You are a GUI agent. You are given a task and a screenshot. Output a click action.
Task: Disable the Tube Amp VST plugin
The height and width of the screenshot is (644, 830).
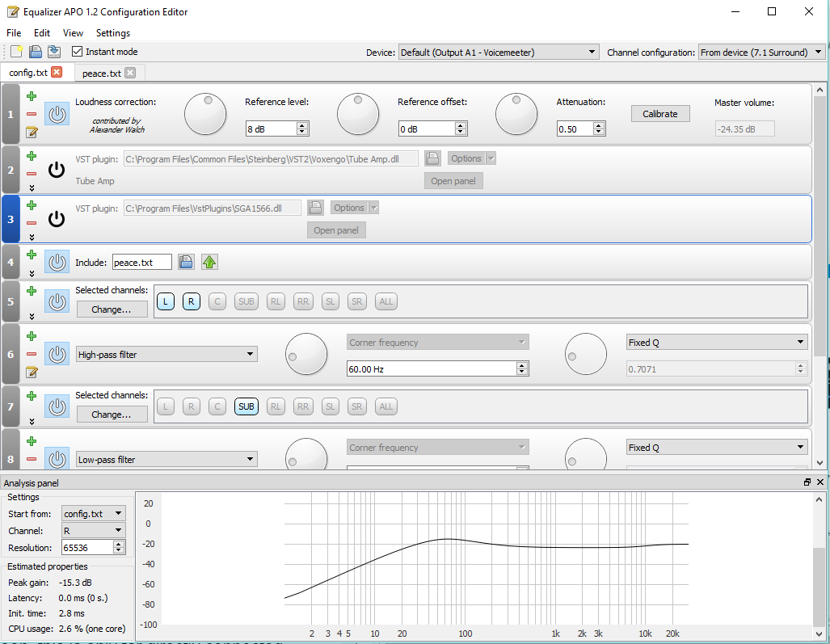click(56, 170)
